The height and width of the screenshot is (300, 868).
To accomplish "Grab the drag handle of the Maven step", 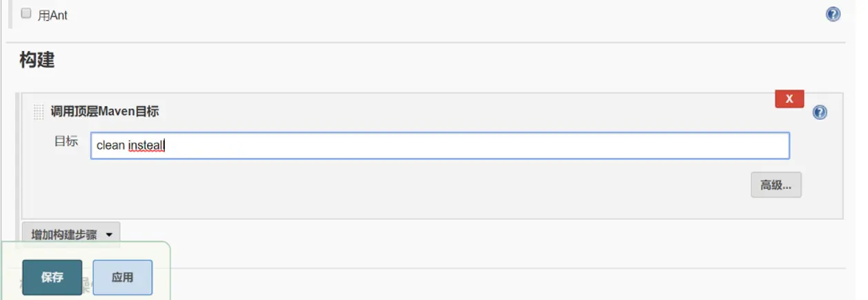I will coord(39,112).
